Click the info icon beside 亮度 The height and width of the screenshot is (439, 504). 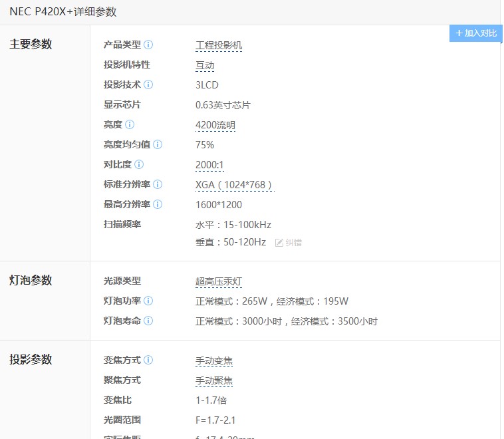(130, 124)
